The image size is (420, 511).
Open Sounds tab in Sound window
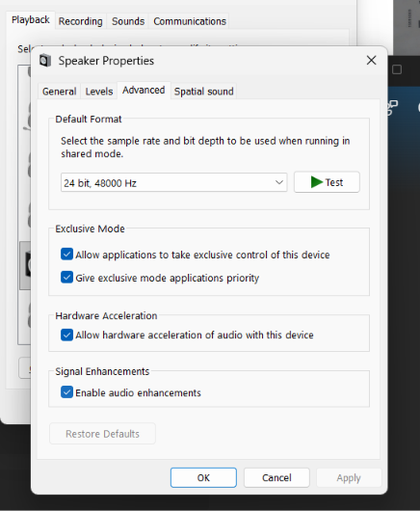coord(128,21)
